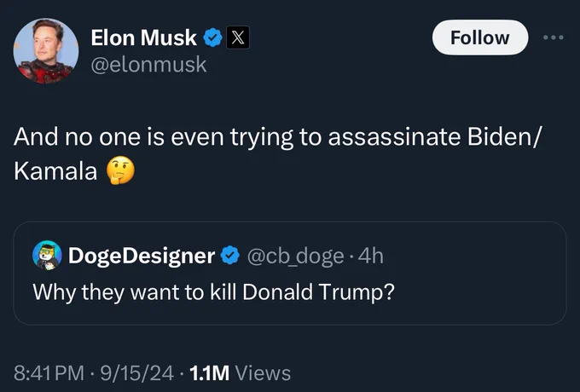The width and height of the screenshot is (580, 392).
Task: Click the blue verified badge beside Elon Musk
Action: click(212, 37)
